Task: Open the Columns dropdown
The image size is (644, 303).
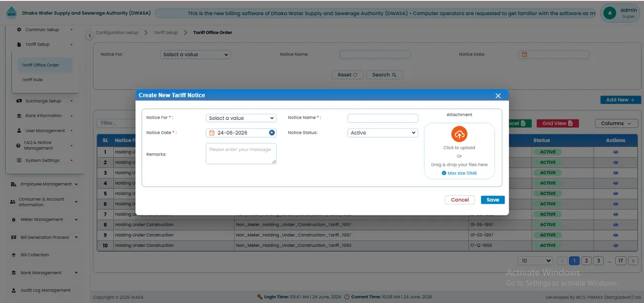Action: coord(616,123)
